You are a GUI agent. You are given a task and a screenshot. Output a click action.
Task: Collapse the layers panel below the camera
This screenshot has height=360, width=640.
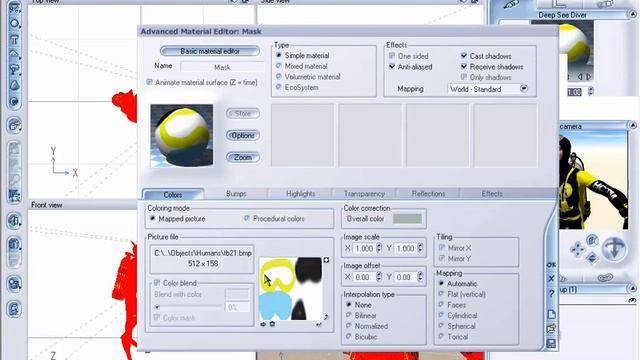coord(632,289)
